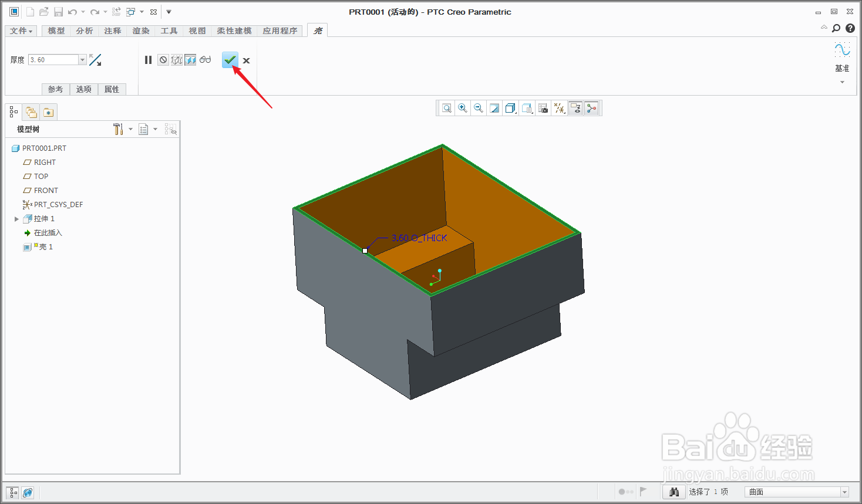Open the 选项 panel
Image resolution: width=862 pixels, height=504 pixels.
[x=83, y=89]
